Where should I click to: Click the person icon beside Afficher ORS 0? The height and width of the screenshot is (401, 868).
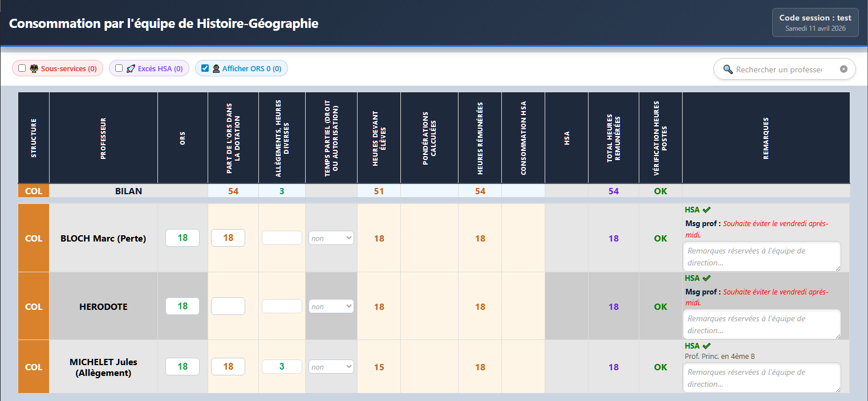[216, 68]
